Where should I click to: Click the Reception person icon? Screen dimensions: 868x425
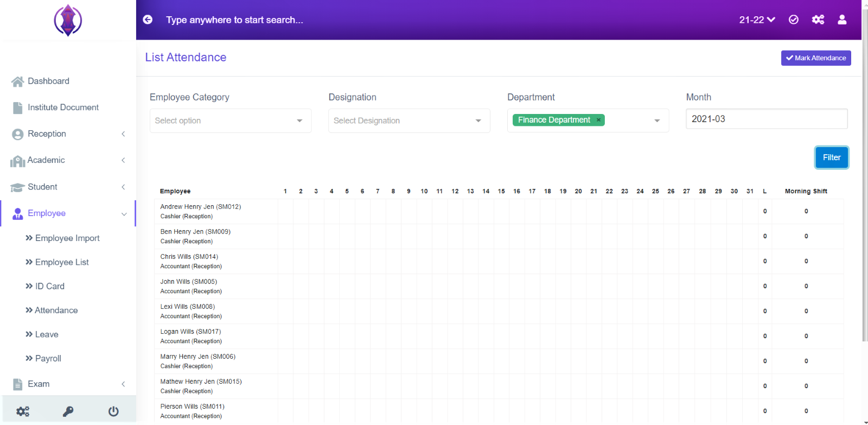(x=17, y=134)
